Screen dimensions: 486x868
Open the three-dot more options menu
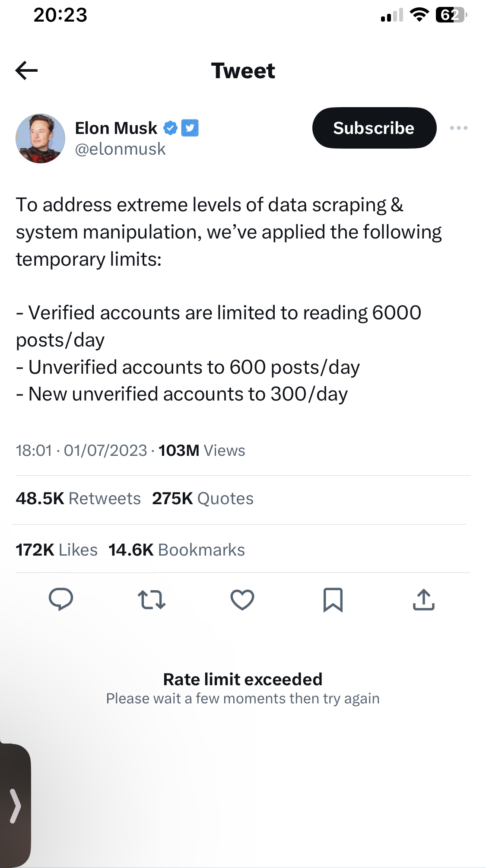(458, 128)
